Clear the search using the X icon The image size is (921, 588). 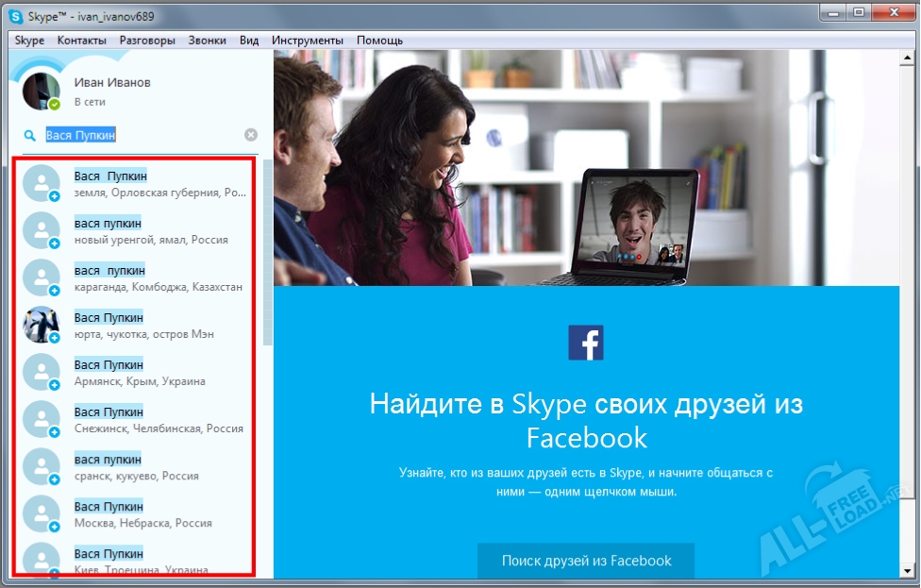250,135
